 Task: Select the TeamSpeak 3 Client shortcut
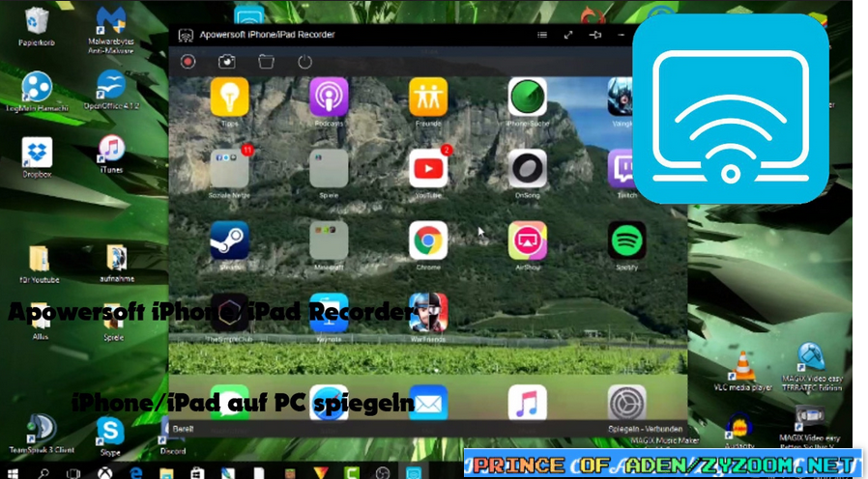click(x=42, y=433)
